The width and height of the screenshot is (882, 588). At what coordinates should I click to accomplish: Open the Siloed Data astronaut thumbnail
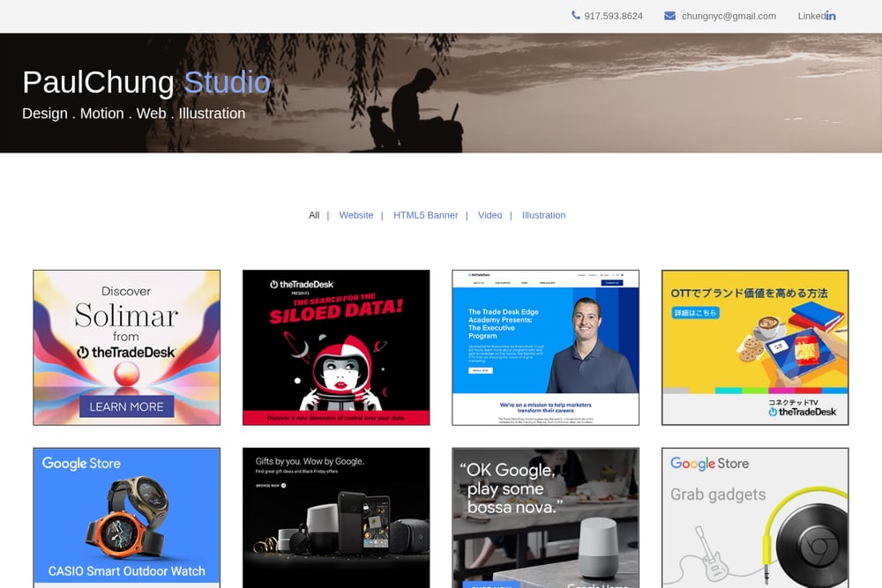coord(336,347)
